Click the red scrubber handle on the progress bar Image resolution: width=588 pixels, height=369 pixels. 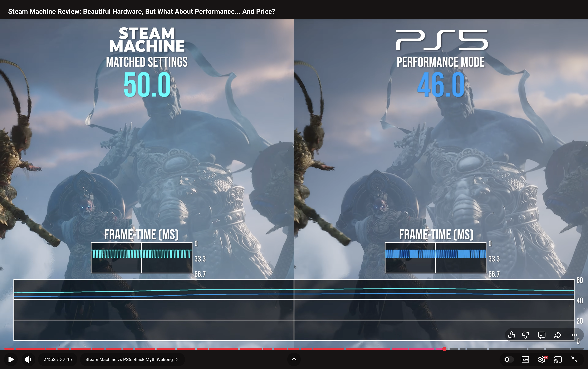click(x=444, y=349)
